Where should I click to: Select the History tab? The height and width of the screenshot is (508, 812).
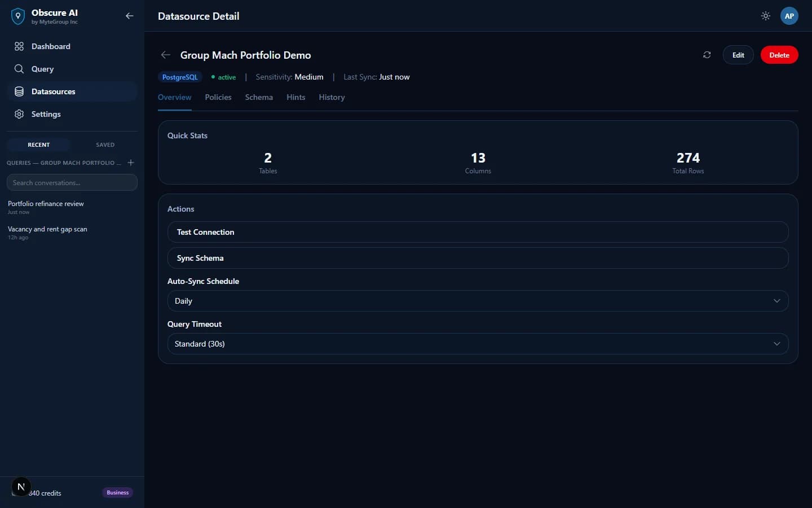tap(332, 97)
